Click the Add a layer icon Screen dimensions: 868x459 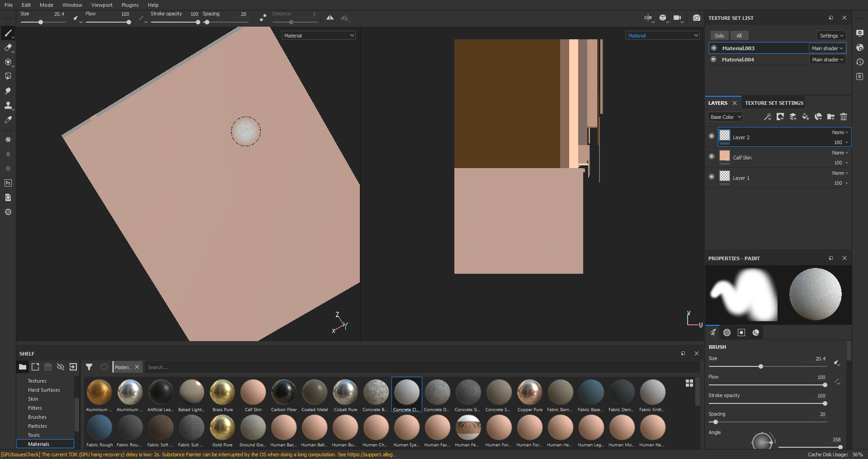point(793,117)
